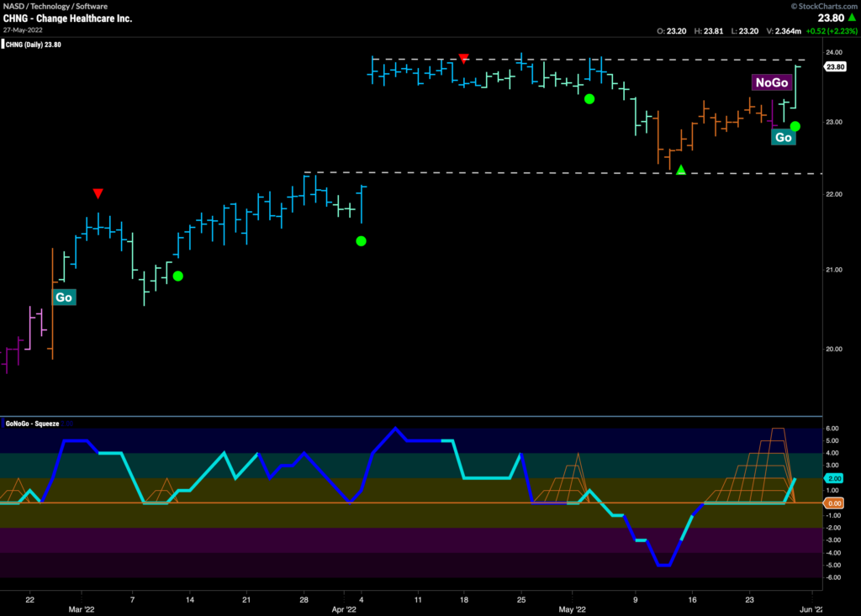The height and width of the screenshot is (616, 861).
Task: Click the 'L: 23.20' low value
Action: 745,31
